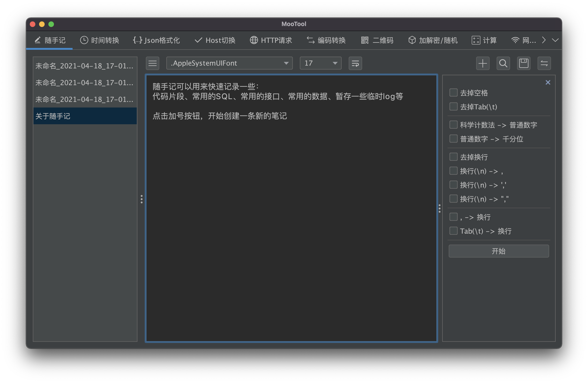
Task: Select first 未命名_2021-04-18_17-01... note
Action: click(85, 66)
